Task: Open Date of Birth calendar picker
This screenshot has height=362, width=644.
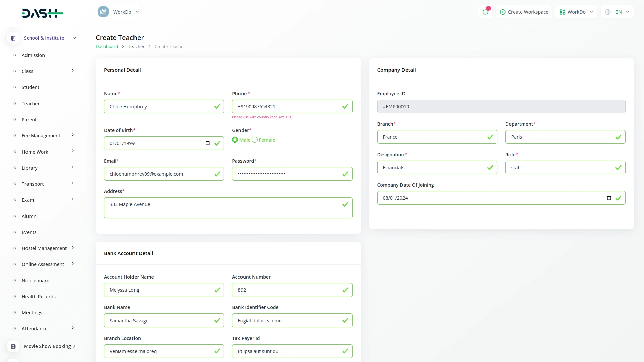Action: [208, 143]
